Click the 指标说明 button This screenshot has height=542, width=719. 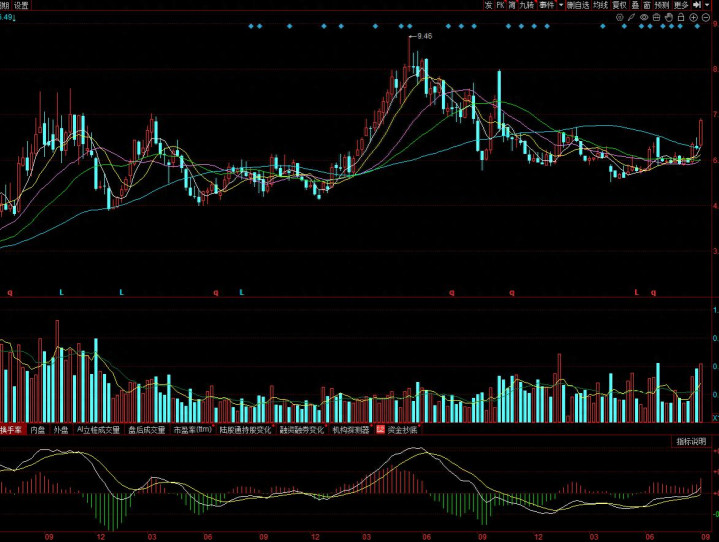tap(691, 441)
